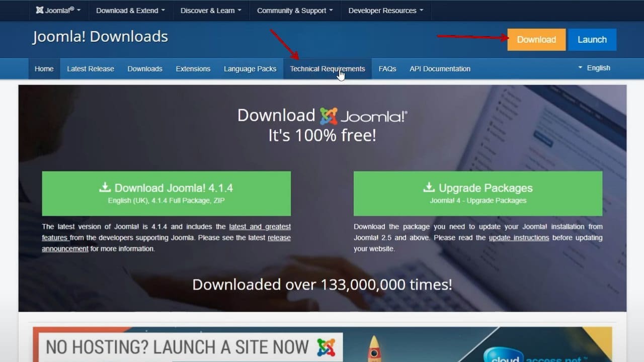Click the orange Download button
Image resolution: width=644 pixels, height=362 pixels.
(536, 40)
